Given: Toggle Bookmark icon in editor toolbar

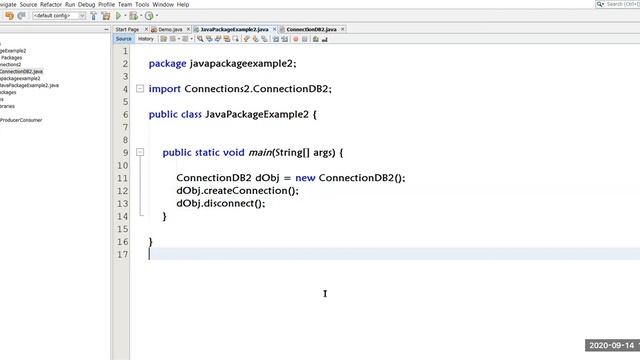Looking at the screenshot, I should [264, 39].
